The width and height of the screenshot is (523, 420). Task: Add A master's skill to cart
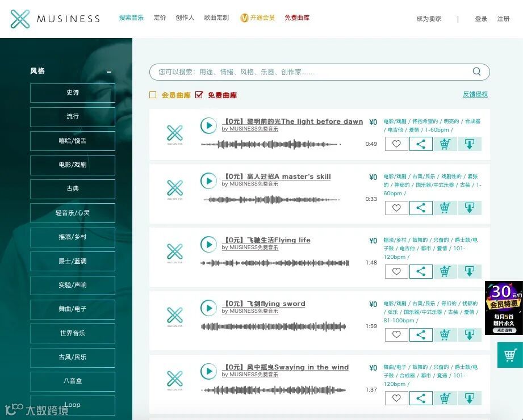coord(445,208)
